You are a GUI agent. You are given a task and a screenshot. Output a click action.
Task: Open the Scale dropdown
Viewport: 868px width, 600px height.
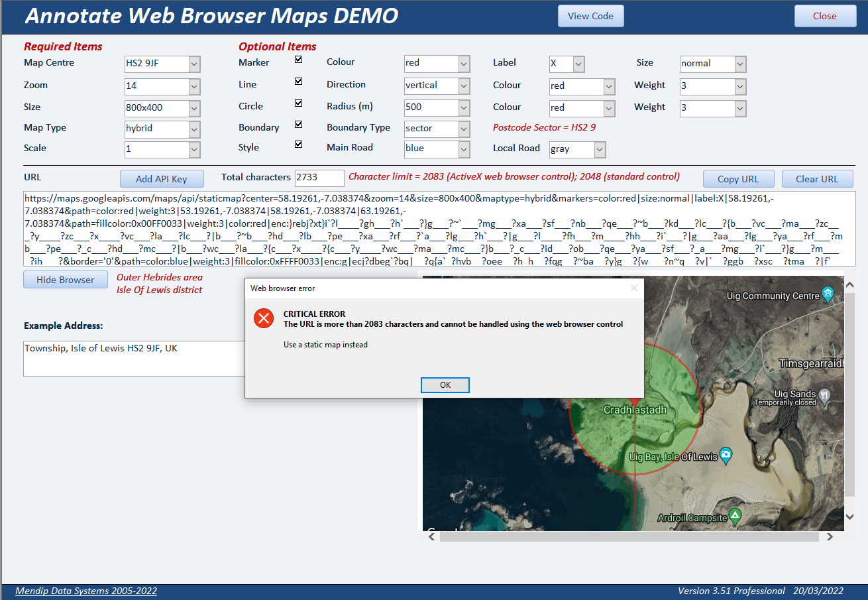pyautogui.click(x=194, y=150)
